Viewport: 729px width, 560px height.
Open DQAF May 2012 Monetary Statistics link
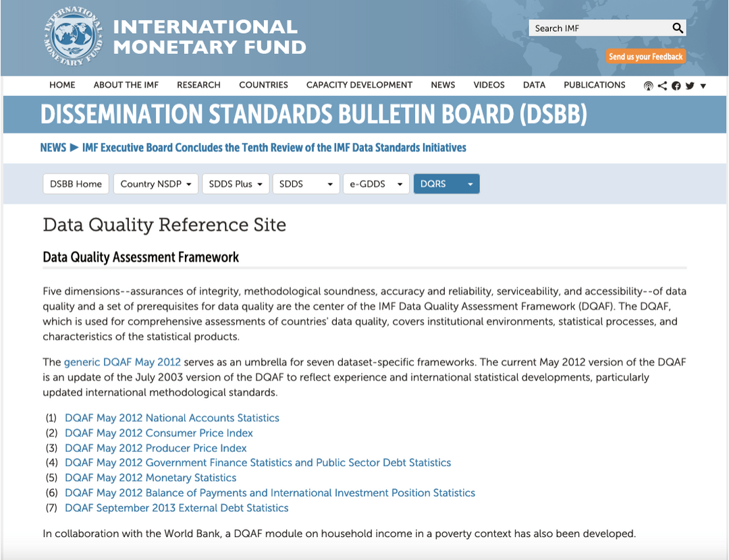tap(150, 478)
